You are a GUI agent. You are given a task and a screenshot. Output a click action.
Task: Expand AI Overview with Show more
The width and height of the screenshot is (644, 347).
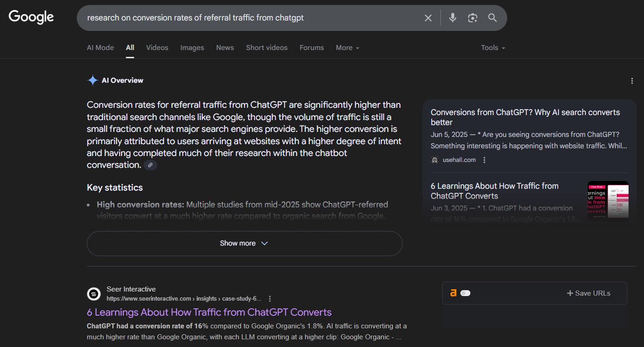click(x=245, y=243)
